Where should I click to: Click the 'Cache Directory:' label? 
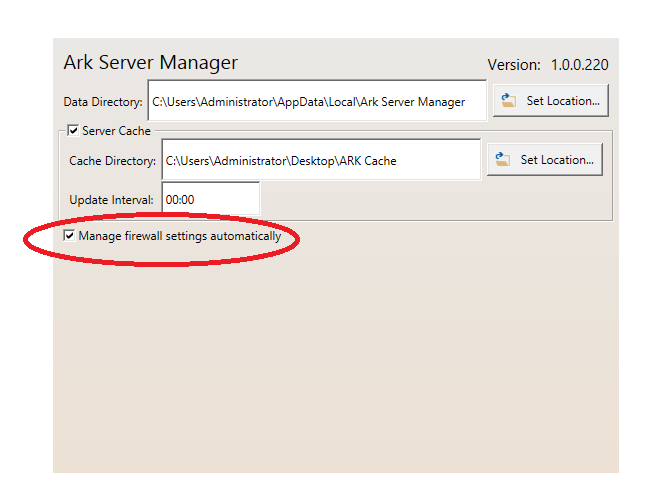(112, 161)
